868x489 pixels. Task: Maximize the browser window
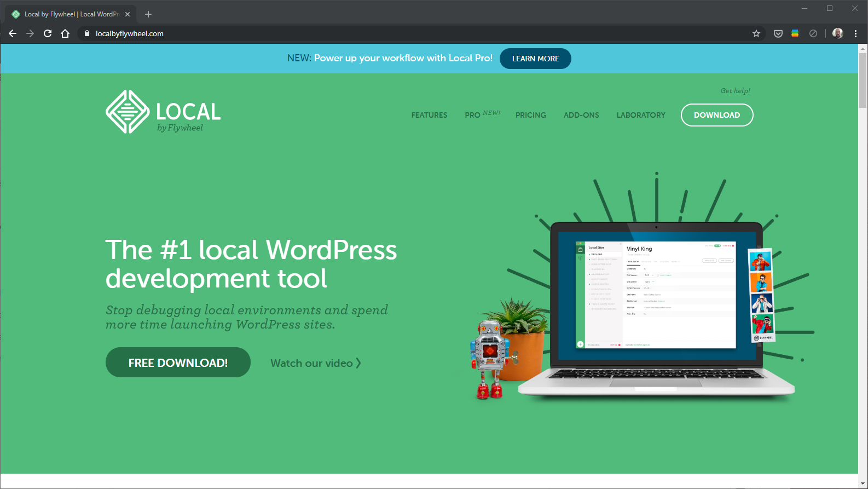pyautogui.click(x=830, y=8)
